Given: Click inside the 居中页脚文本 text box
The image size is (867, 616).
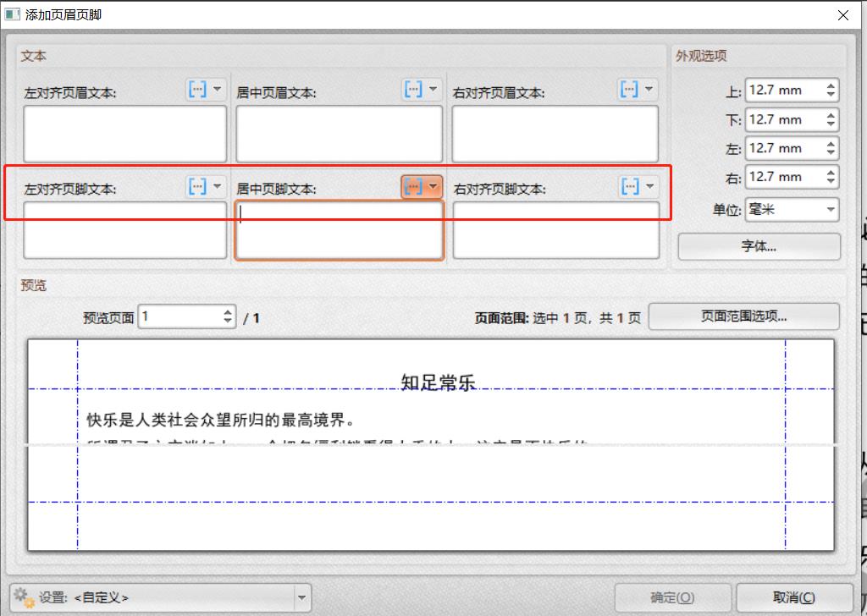Looking at the screenshot, I should coord(339,230).
